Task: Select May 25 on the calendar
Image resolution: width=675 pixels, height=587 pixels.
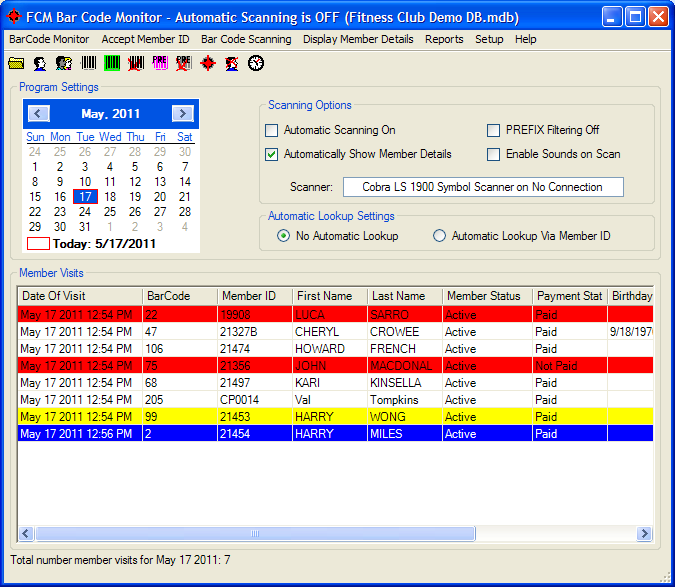Action: [x=110, y=212]
